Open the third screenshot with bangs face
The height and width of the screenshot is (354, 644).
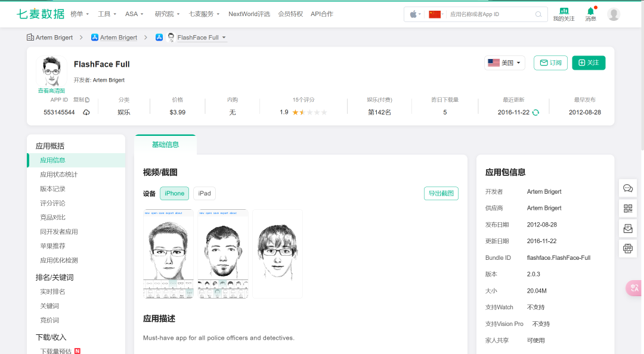278,254
